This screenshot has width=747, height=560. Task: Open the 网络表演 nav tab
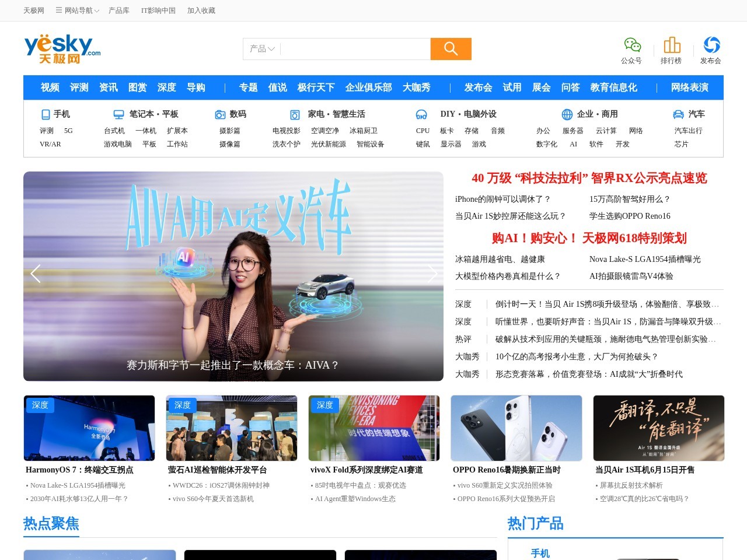point(690,87)
